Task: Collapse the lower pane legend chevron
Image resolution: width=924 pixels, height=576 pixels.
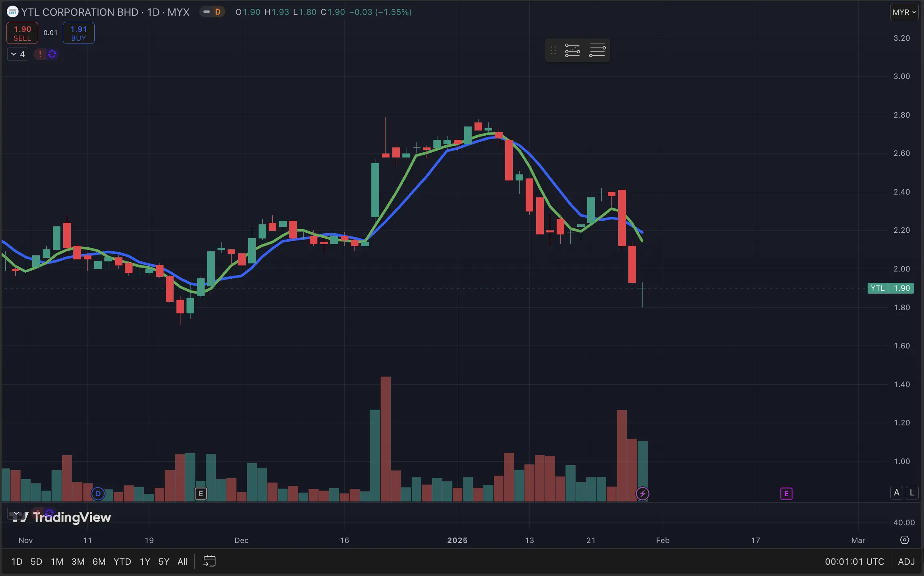Action: coord(17,514)
